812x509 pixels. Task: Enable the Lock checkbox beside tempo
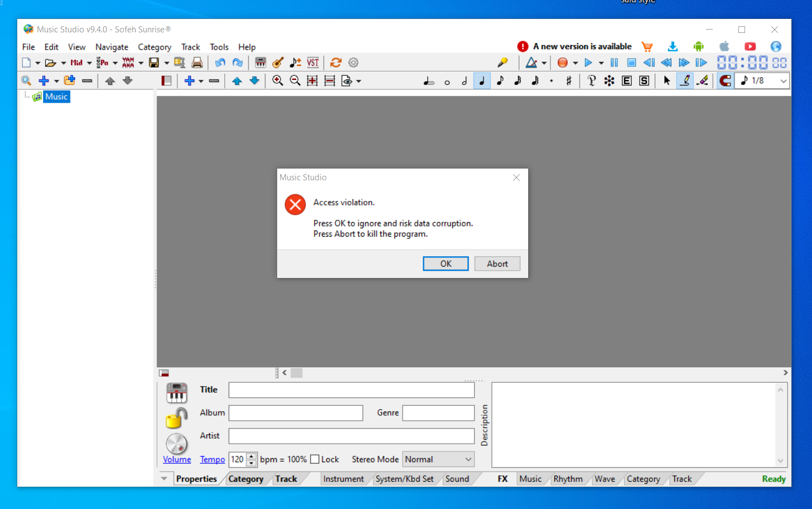point(315,459)
